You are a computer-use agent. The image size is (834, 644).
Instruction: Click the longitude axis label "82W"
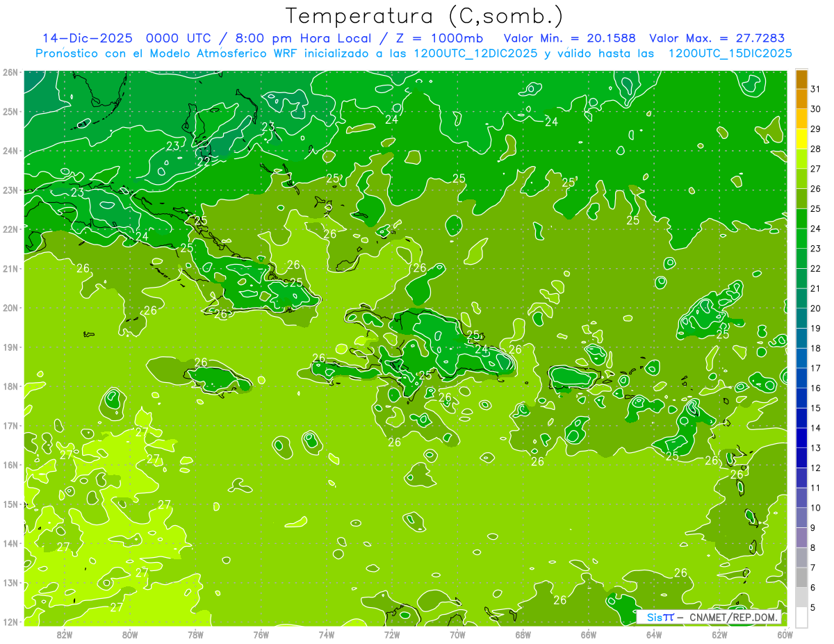pyautogui.click(x=65, y=634)
